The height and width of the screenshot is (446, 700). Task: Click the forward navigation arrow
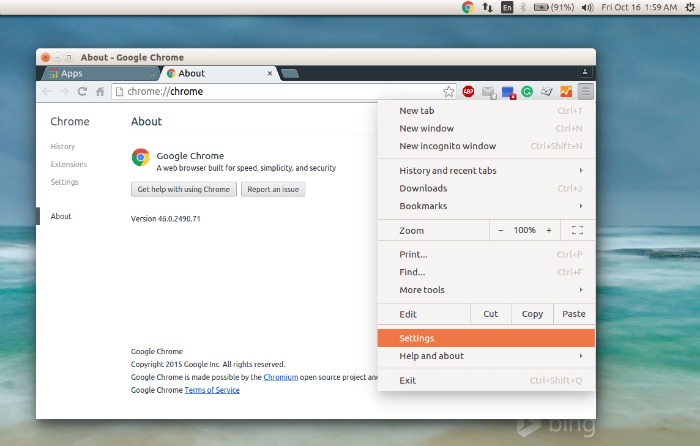click(x=64, y=92)
